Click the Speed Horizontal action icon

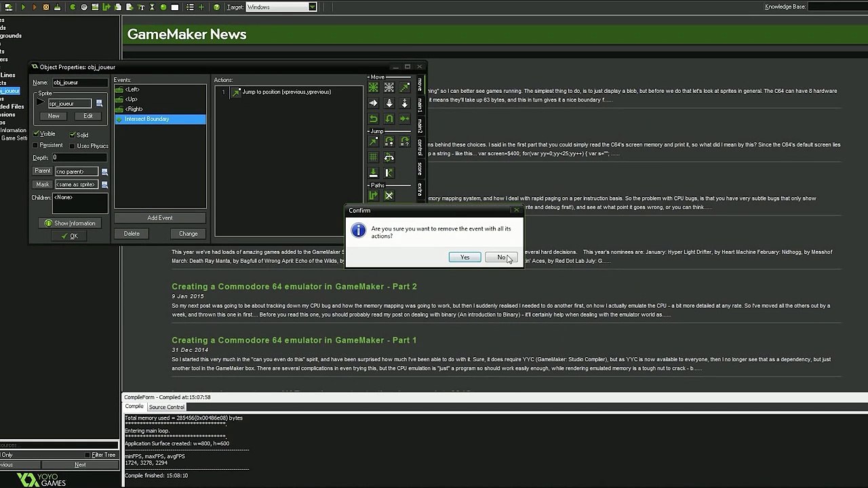[x=373, y=103]
